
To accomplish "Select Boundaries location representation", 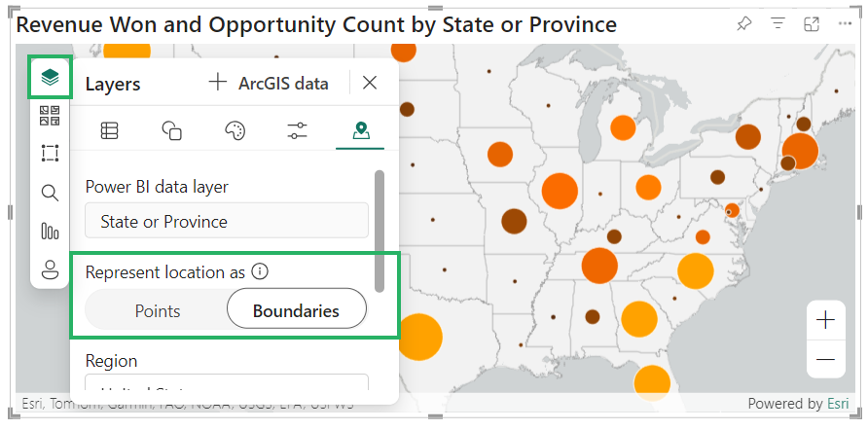I will [296, 311].
